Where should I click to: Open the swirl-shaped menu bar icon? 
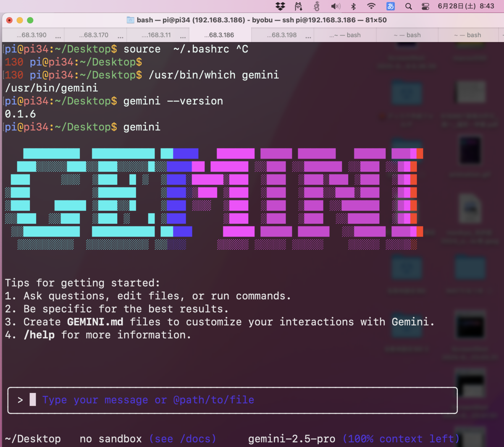click(317, 6)
